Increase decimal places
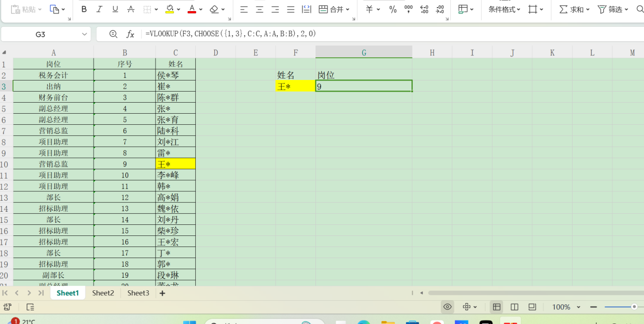Screen dimensions: 644x324 click(424, 9)
